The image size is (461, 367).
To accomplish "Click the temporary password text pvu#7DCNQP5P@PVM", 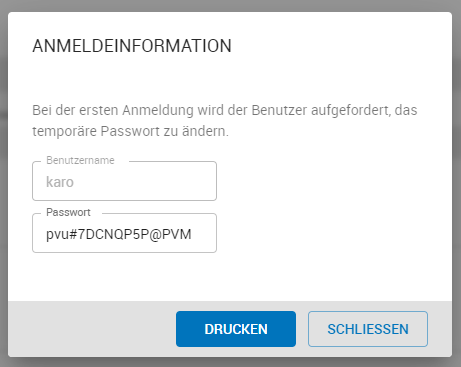I will (x=119, y=234).
